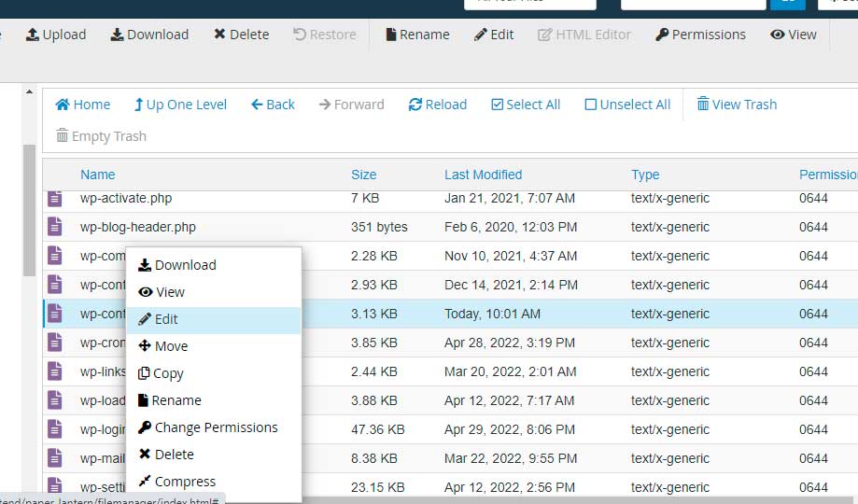858x504 pixels.
Task: Click file icon of wp-cron 3.85 KB row
Action: pos(55,343)
